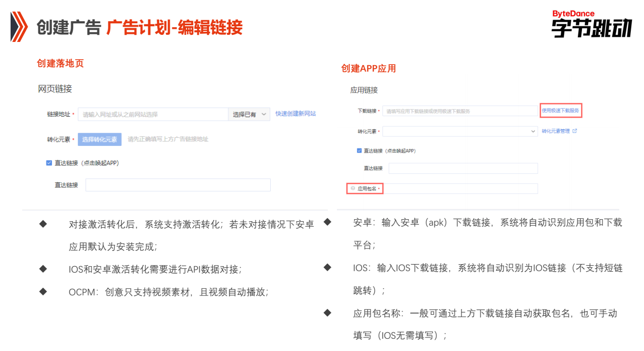Screen dimensions: 644x351
Task: Click the external-link icon next to 转化元素管理
Action: click(574, 131)
